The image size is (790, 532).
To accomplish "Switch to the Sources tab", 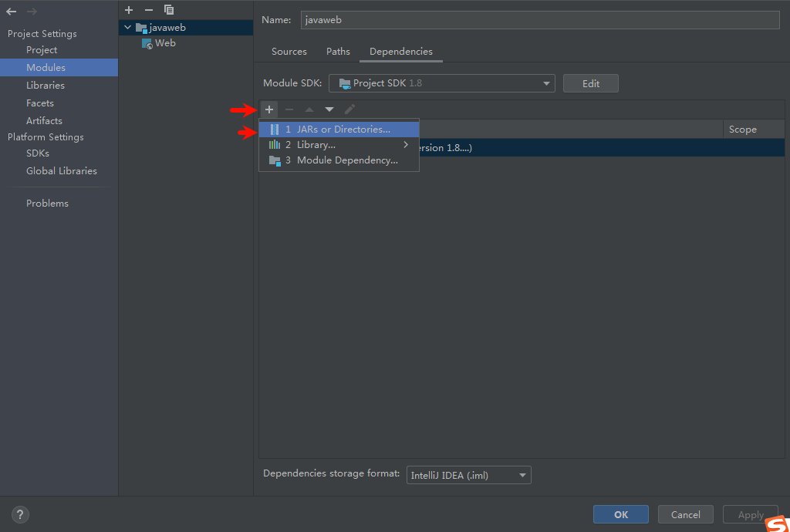I will pos(289,52).
